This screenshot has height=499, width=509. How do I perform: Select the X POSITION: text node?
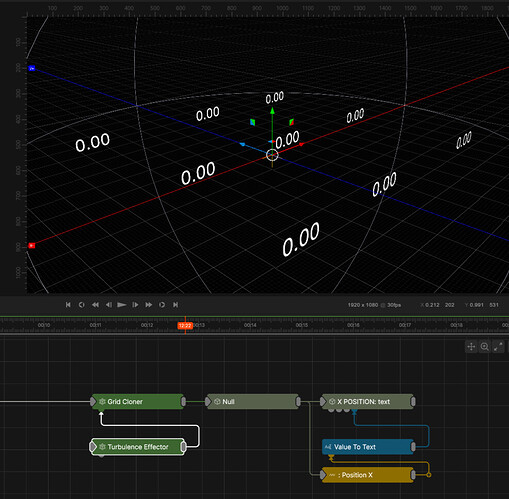[368, 402]
